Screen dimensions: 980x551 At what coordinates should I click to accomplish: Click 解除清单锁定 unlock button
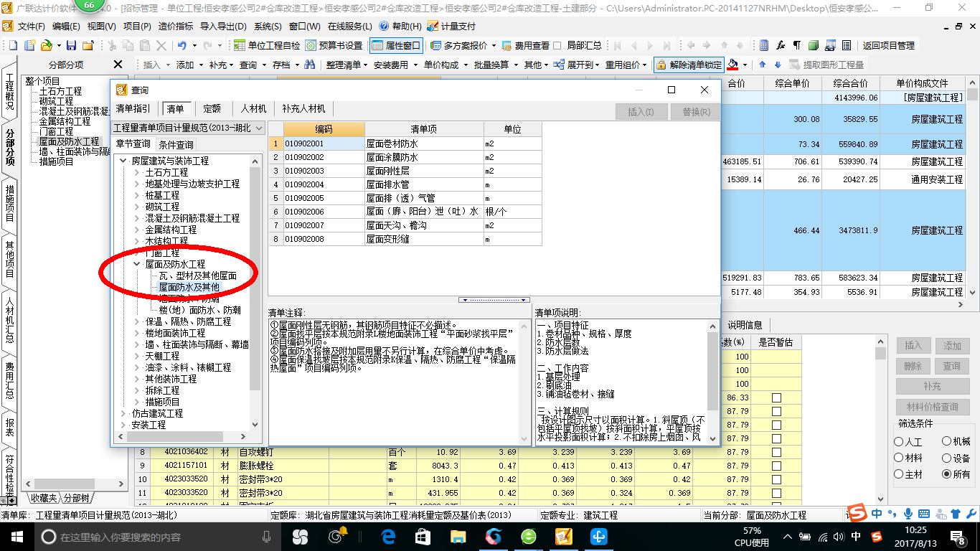(689, 65)
